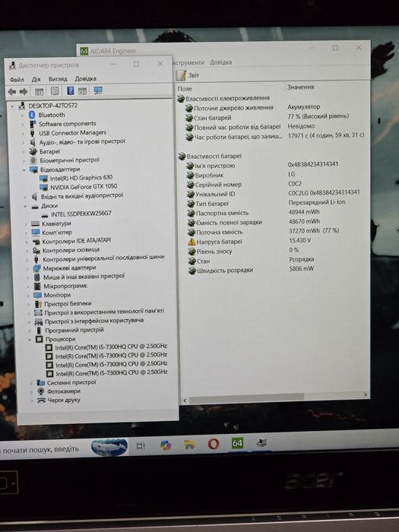This screenshot has height=532, width=399.
Task: Click the Властивості батареї section icon
Action: (x=182, y=157)
